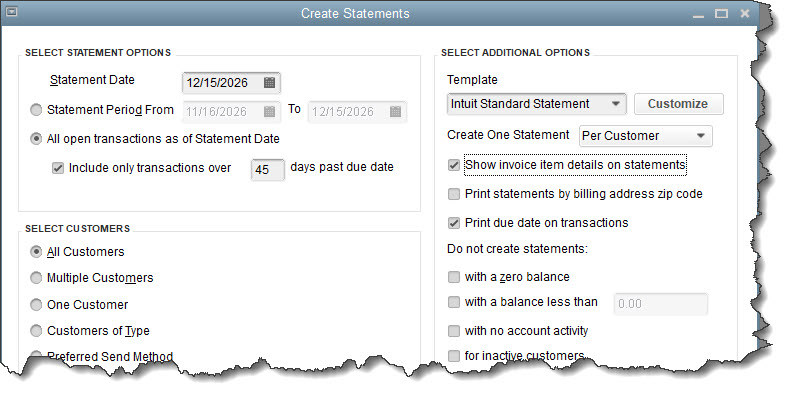Open the Statement Date calendar picker
The width and height of the screenshot is (795, 400).
click(270, 83)
